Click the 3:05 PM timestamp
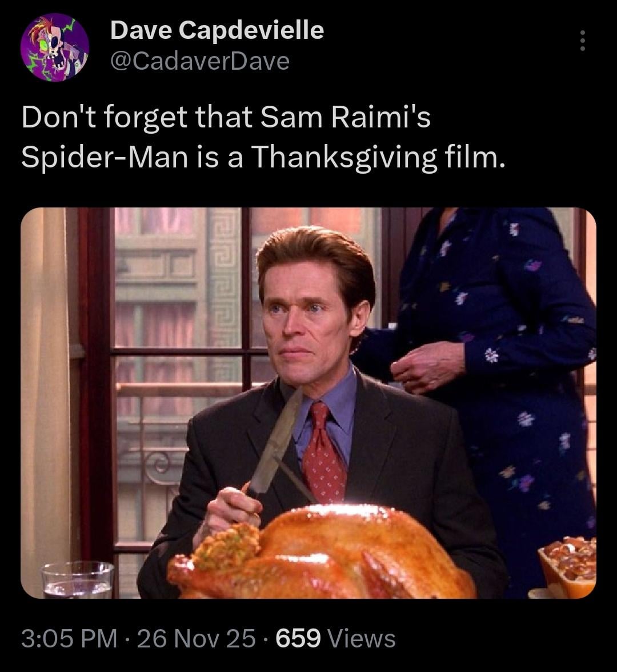Image resolution: width=617 pixels, height=672 pixels. pyautogui.click(x=70, y=638)
